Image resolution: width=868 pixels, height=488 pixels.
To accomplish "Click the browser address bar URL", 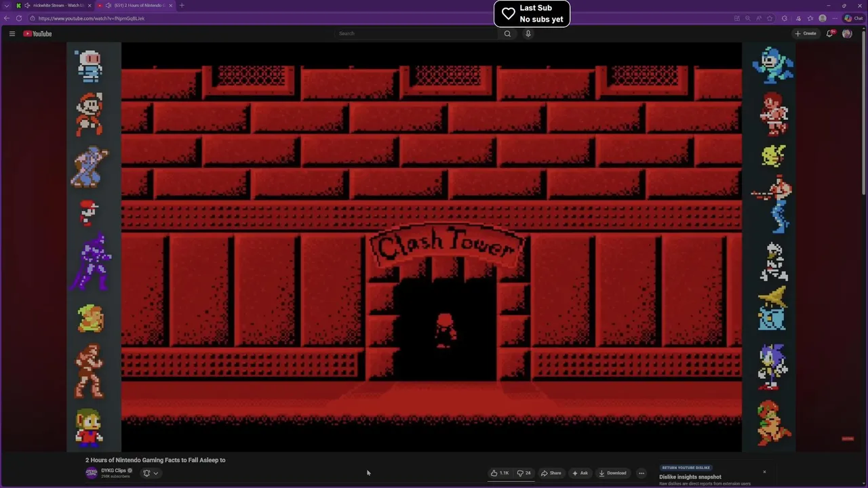I will pyautogui.click(x=92, y=18).
